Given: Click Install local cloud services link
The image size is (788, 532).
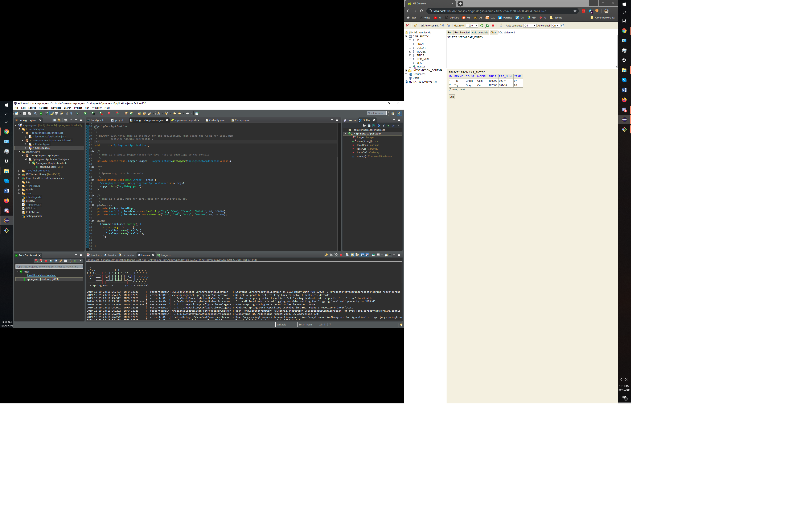Looking at the screenshot, I should tap(41, 275).
